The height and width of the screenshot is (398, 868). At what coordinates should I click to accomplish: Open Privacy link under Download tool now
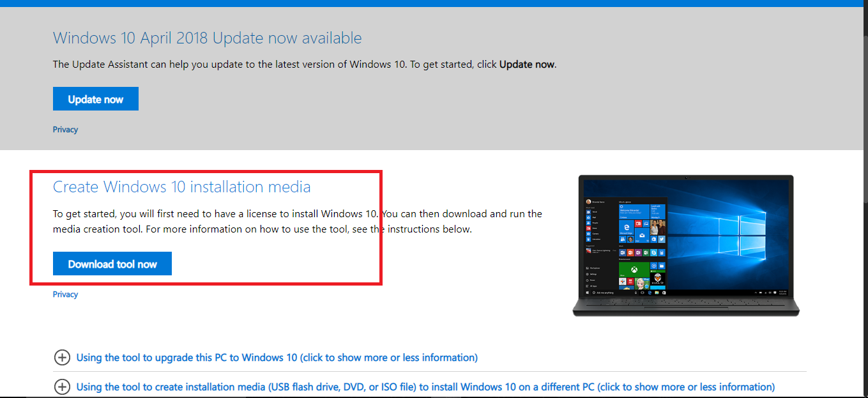(x=65, y=295)
